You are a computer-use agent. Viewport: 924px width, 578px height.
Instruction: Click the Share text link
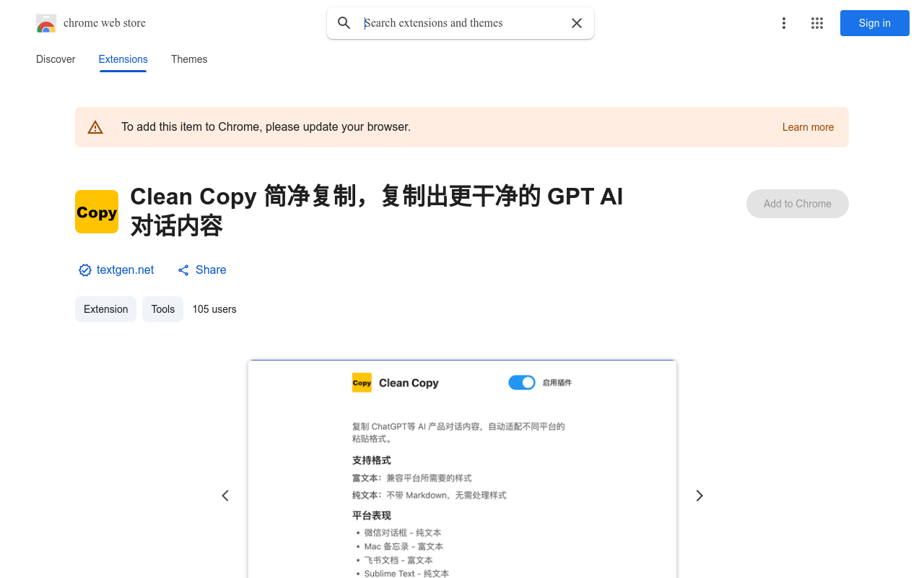[211, 269]
